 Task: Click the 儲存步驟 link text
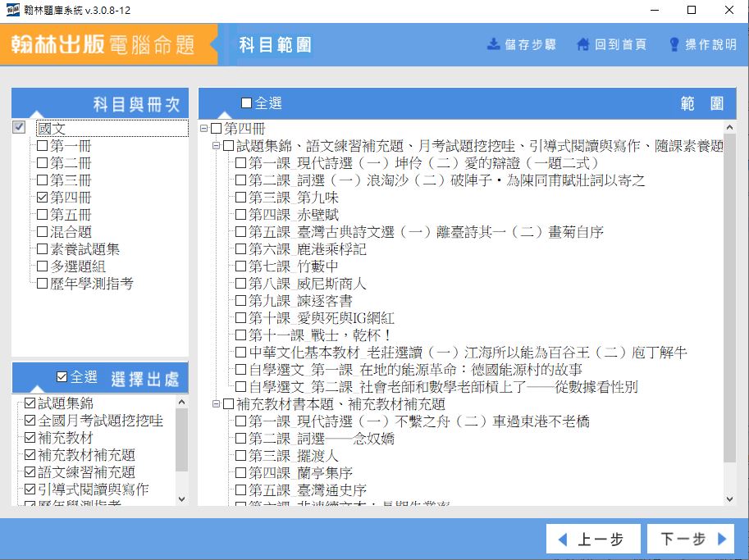(530, 44)
